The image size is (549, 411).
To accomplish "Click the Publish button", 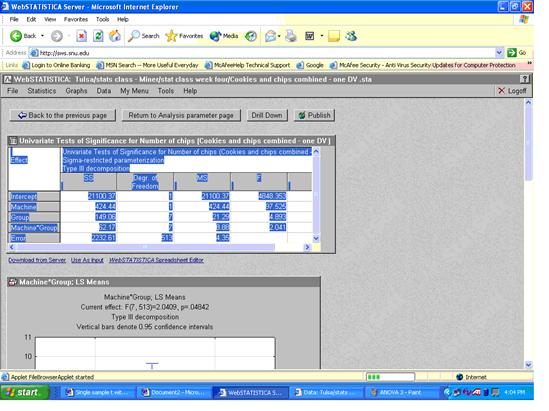I will (x=314, y=115).
